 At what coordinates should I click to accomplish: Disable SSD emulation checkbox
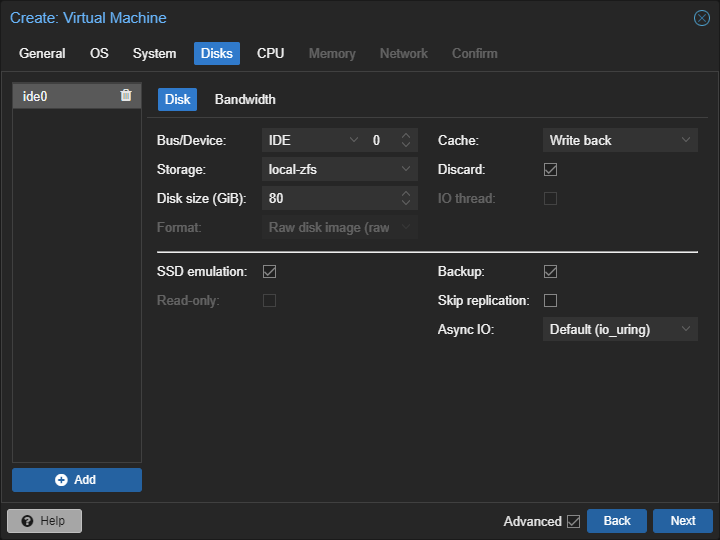tap(270, 271)
